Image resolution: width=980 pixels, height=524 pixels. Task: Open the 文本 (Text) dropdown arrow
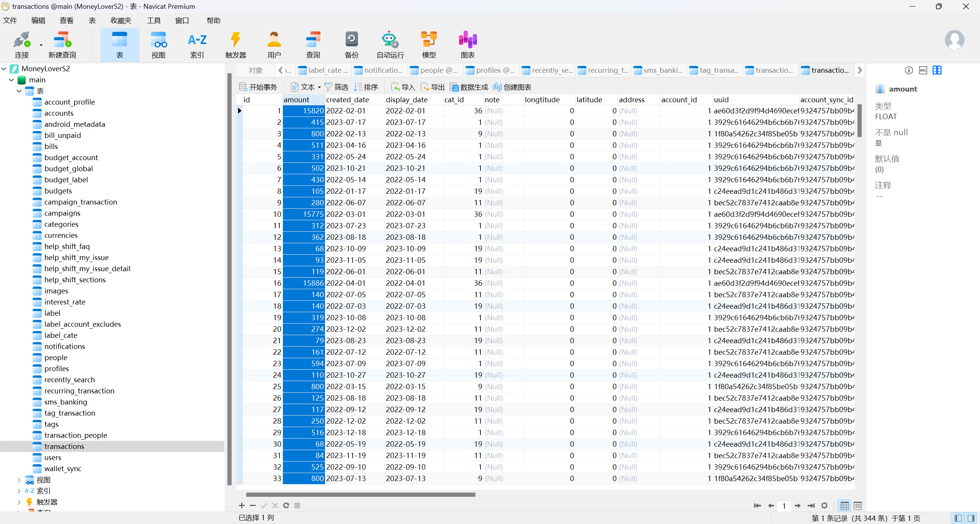pyautogui.click(x=319, y=87)
